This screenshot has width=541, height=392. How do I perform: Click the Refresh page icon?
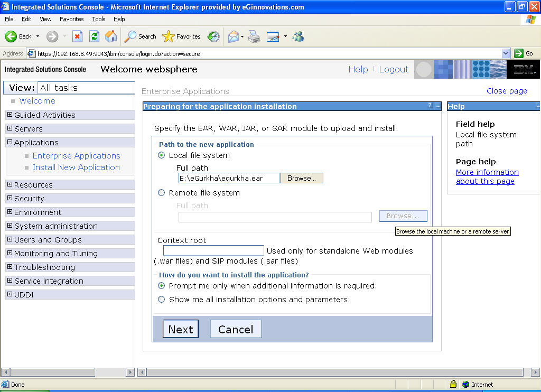click(x=94, y=36)
